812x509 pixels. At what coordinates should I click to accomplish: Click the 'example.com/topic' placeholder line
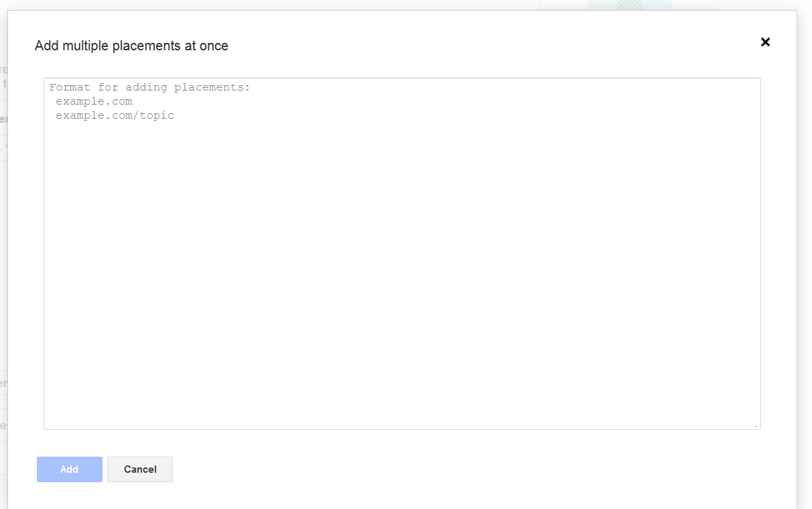coord(115,115)
